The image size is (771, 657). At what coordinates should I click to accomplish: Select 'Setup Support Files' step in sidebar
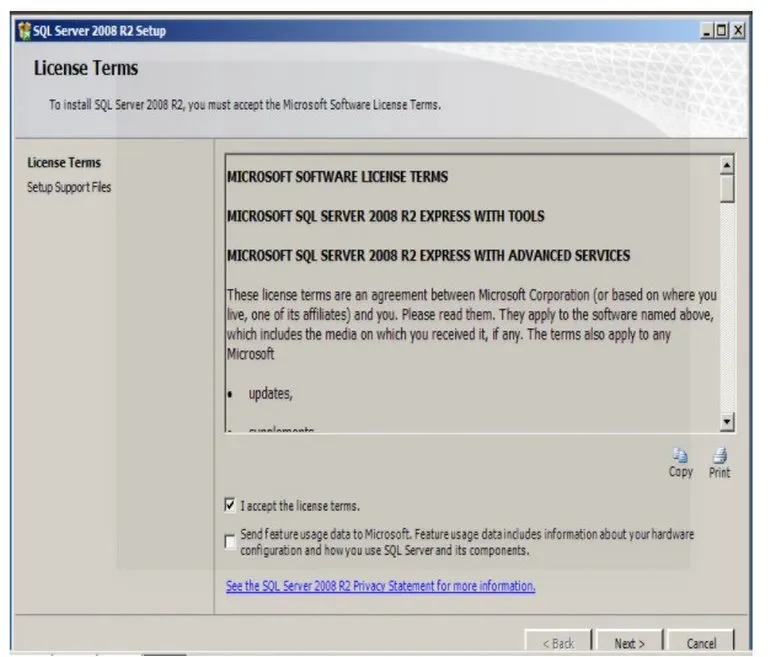69,187
